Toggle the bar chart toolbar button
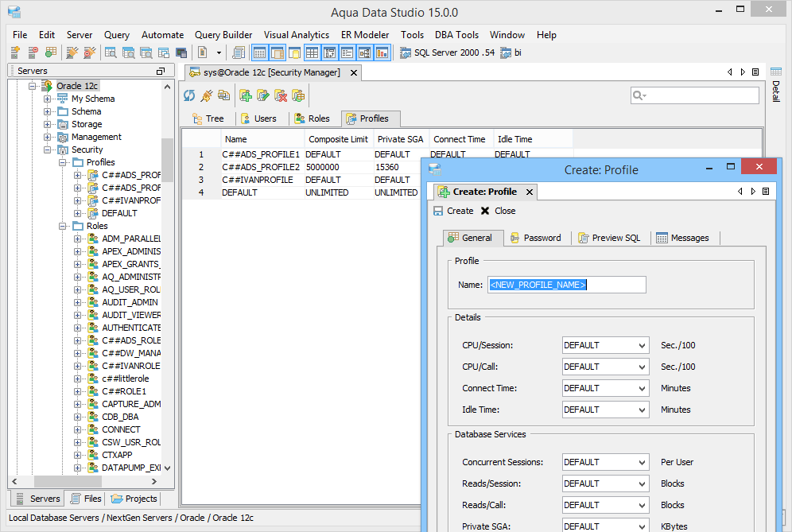The height and width of the screenshot is (532, 792). pyautogui.click(x=382, y=52)
